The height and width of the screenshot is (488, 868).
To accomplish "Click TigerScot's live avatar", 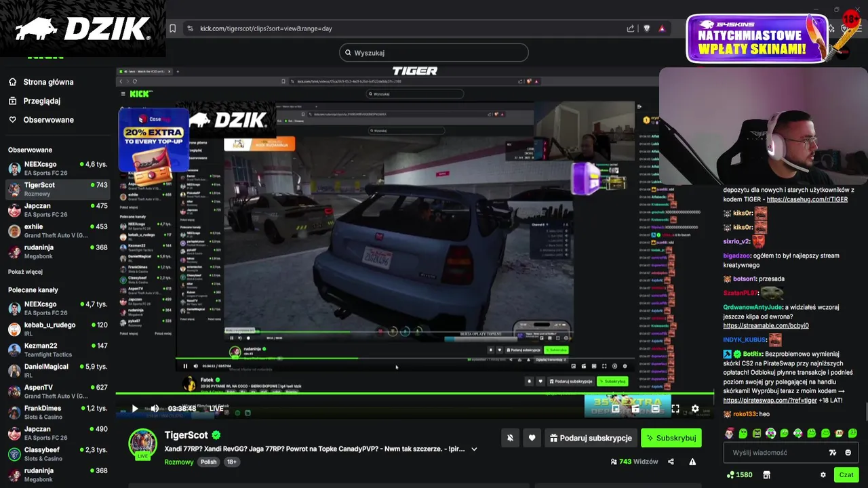I will pos(143,444).
